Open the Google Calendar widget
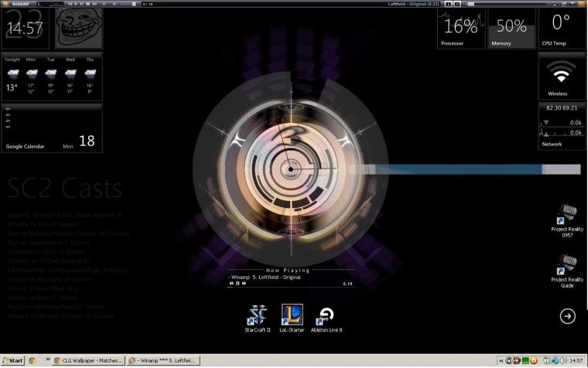588x368 pixels. (x=52, y=128)
